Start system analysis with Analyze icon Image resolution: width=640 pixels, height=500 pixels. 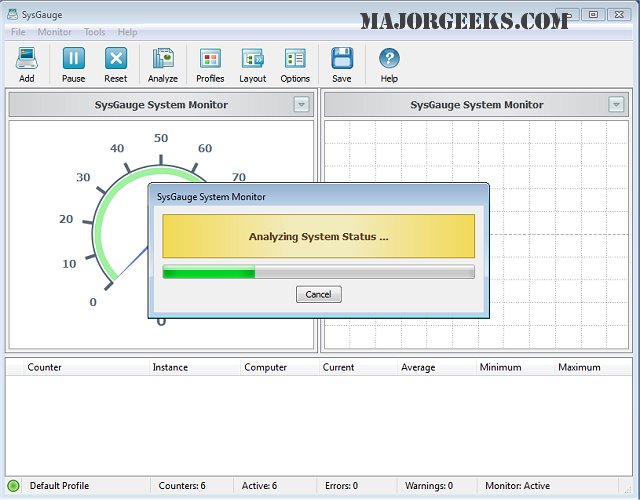(163, 58)
